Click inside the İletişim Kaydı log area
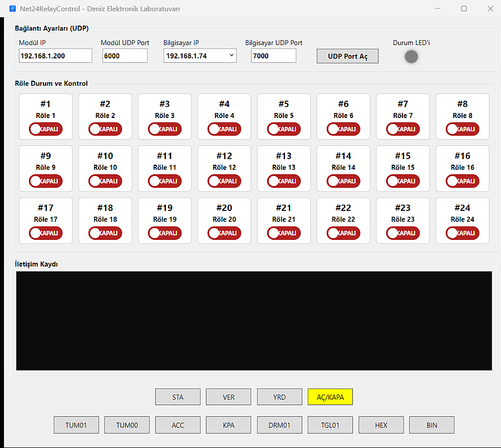The width and height of the screenshot is (501, 448). pos(254,321)
